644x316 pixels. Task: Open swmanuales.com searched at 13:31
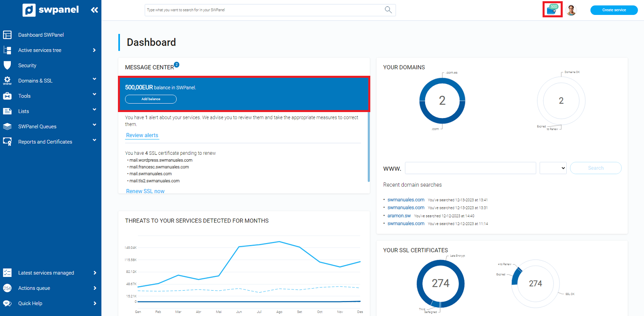[x=406, y=208]
